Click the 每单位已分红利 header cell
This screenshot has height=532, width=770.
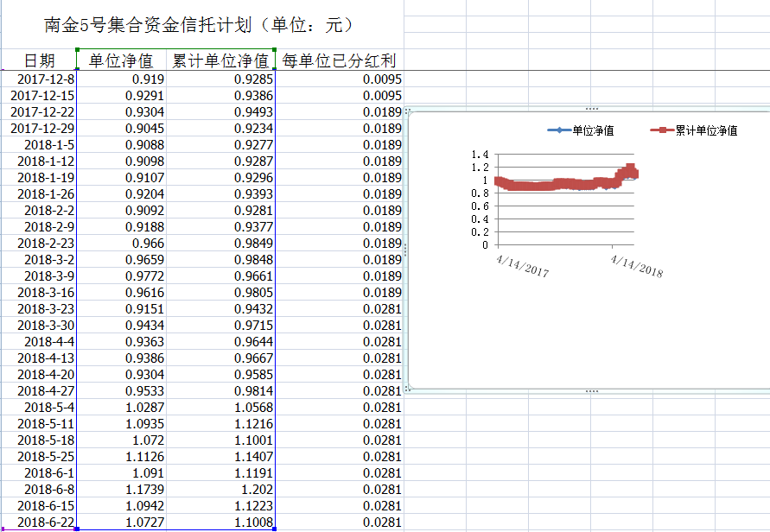point(339,60)
